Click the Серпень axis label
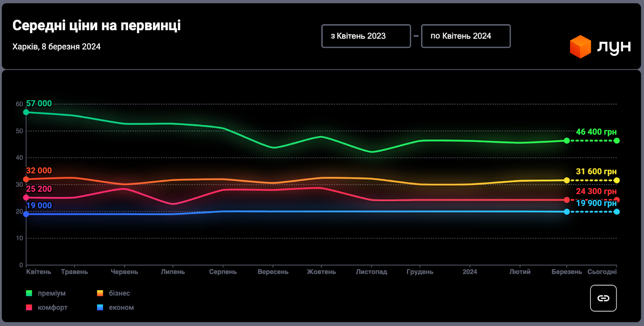Image resolution: width=644 pixels, height=326 pixels. pos(223,272)
